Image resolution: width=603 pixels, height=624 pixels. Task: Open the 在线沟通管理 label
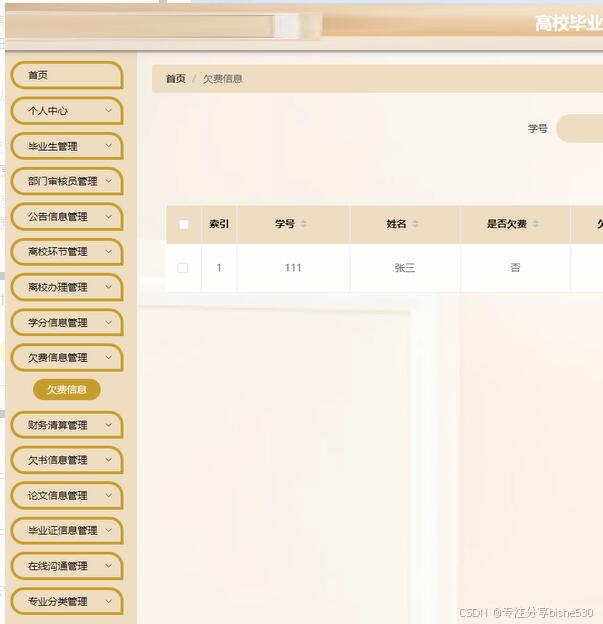(58, 566)
